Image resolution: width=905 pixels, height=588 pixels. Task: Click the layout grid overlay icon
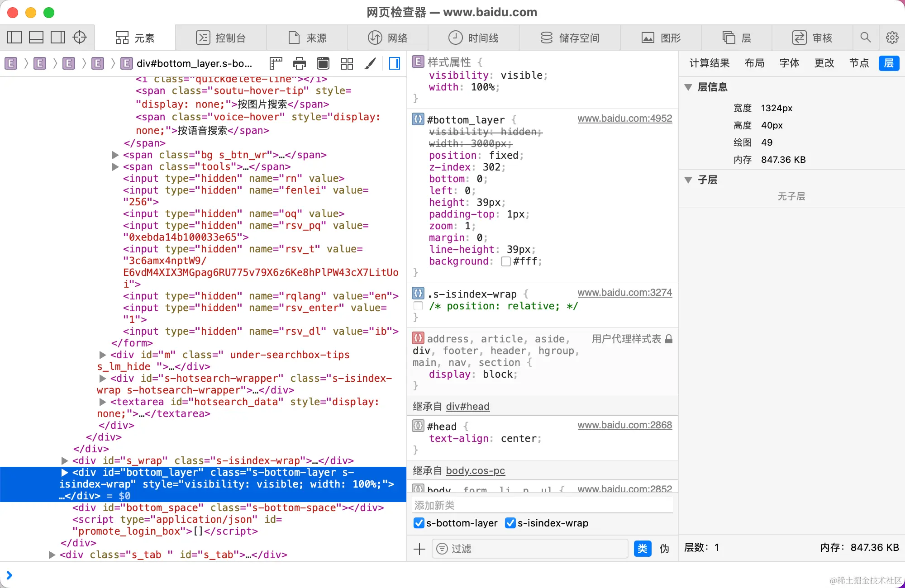tap(347, 64)
